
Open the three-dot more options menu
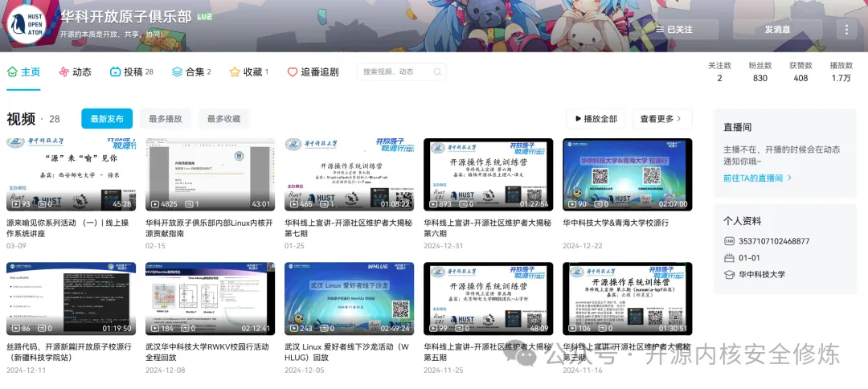point(846,29)
